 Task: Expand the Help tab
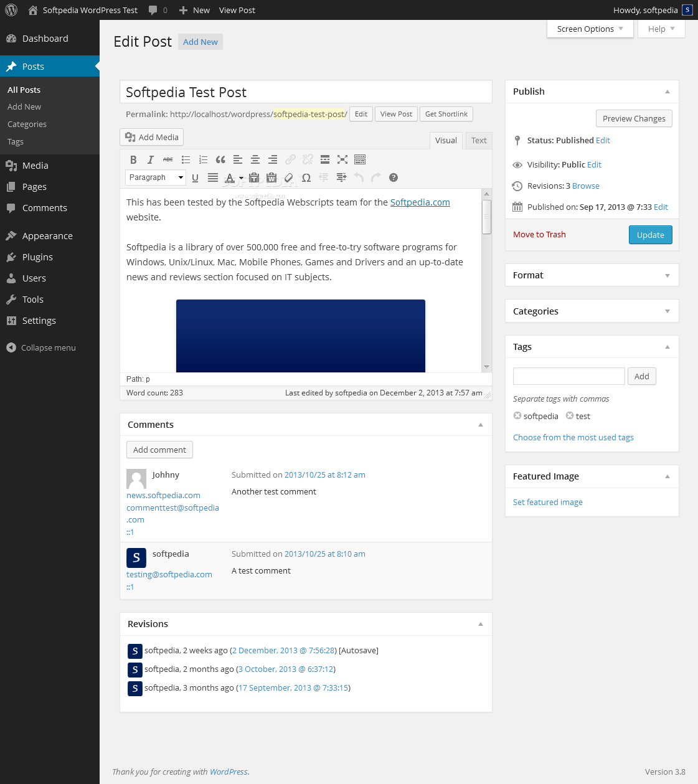click(661, 29)
